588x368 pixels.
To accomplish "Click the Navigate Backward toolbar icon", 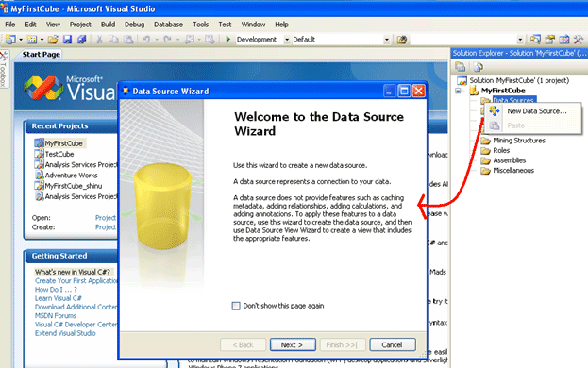I will click(x=190, y=40).
